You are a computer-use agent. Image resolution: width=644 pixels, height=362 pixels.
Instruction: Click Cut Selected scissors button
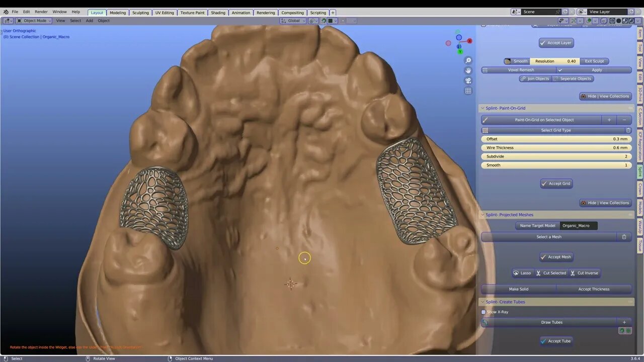tap(551, 273)
